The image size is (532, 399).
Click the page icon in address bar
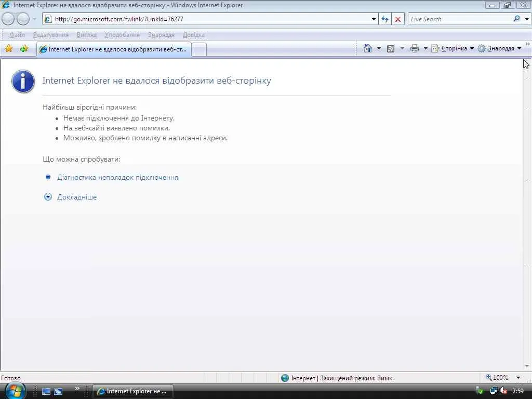pos(48,19)
